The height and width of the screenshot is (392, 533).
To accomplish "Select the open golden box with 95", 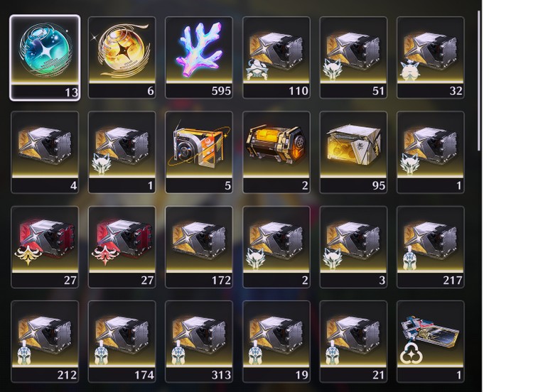I will coord(353,153).
